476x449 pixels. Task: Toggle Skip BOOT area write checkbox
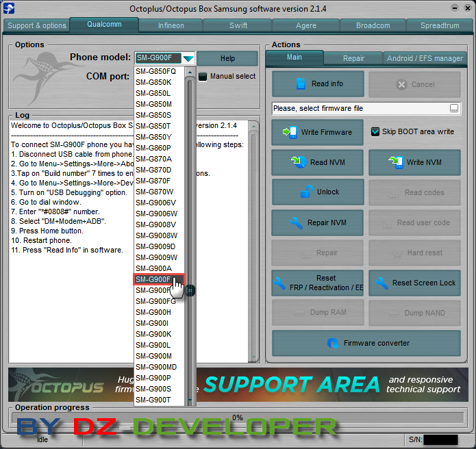point(375,131)
